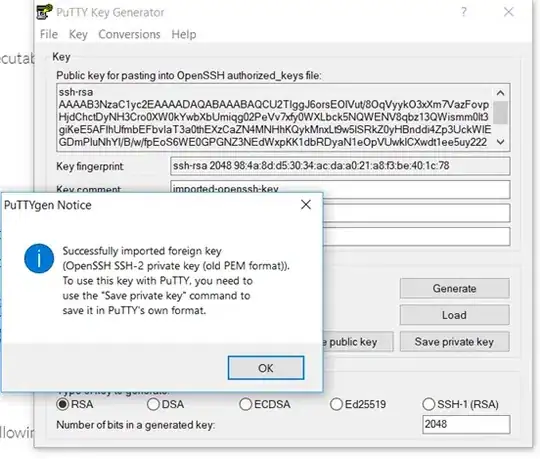Click the public key scroll up arrow
This screenshot has width=540, height=459.
pyautogui.click(x=500, y=93)
